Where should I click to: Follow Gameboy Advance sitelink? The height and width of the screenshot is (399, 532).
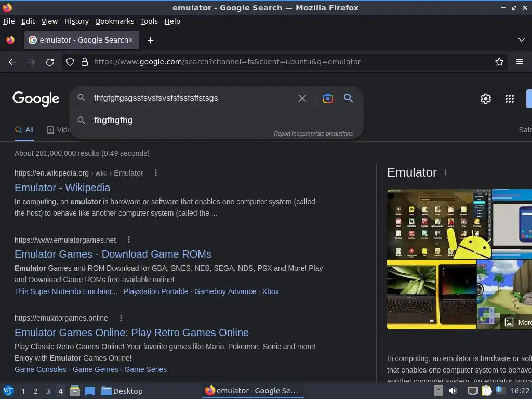[x=225, y=291]
